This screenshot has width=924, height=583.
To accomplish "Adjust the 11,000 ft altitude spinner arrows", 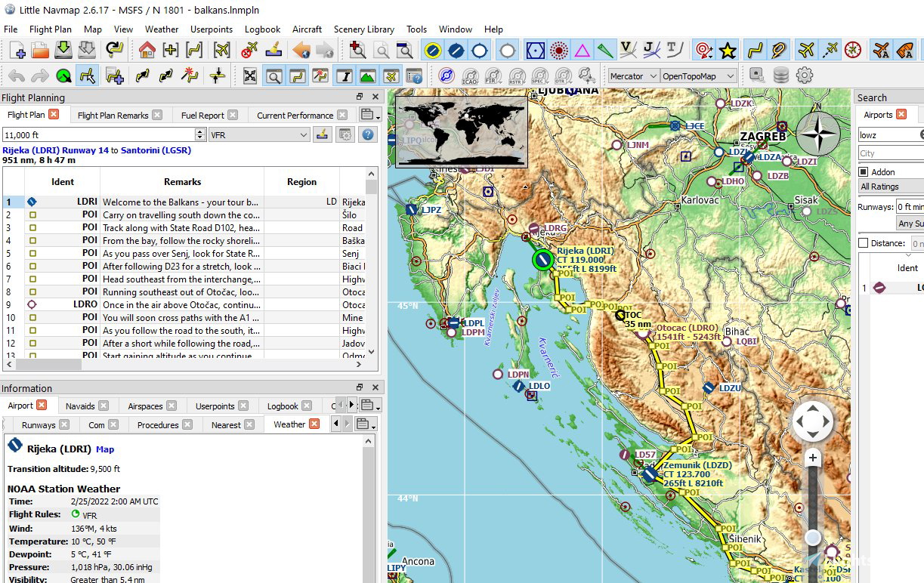I will 200,134.
